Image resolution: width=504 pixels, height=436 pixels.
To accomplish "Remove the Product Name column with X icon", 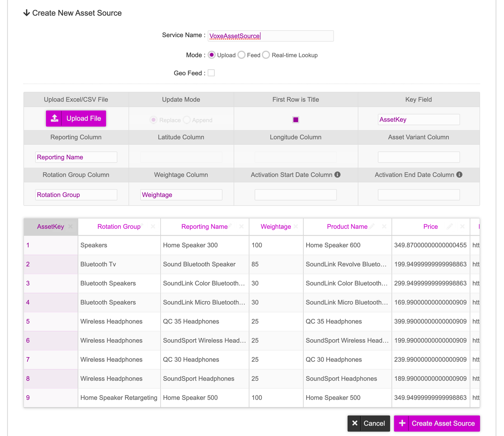I will click(x=384, y=227).
